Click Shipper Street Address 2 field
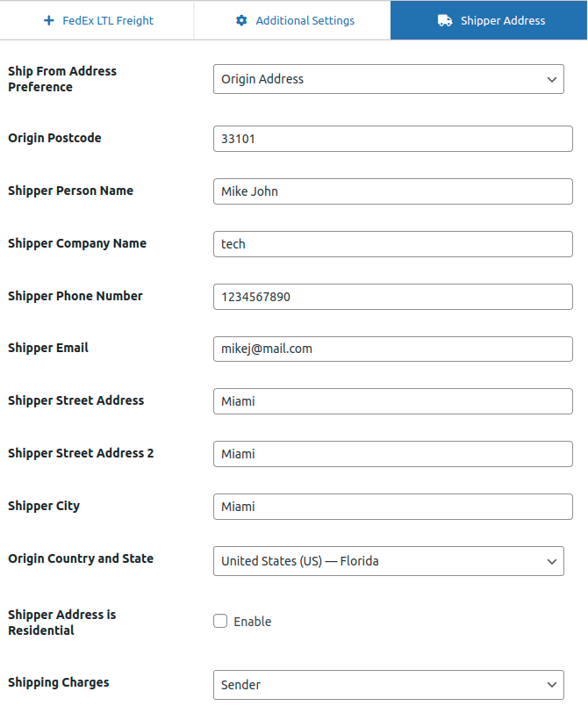 (392, 454)
